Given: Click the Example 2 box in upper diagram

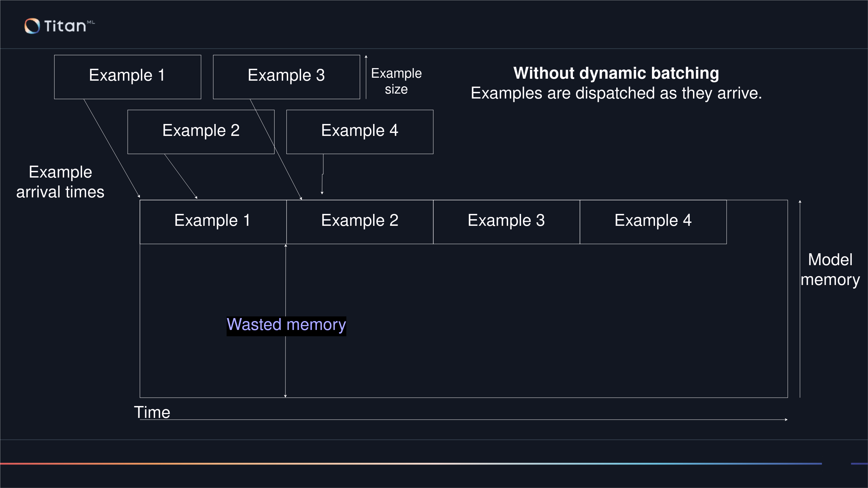Looking at the screenshot, I should (x=201, y=132).
